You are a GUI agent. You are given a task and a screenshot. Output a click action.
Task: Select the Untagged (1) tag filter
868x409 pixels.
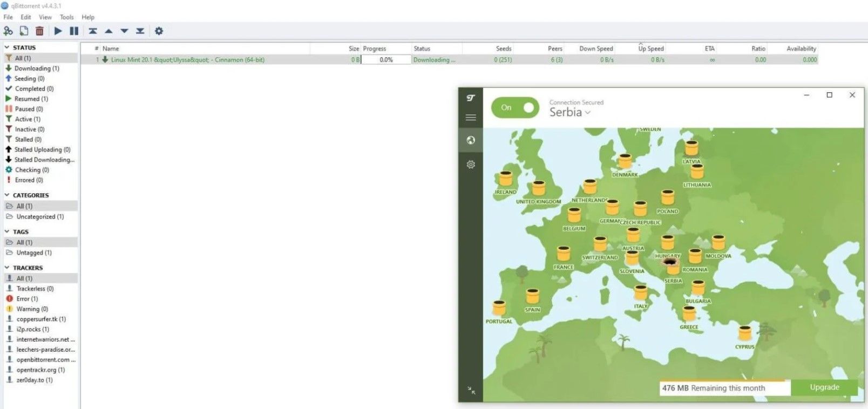click(34, 253)
